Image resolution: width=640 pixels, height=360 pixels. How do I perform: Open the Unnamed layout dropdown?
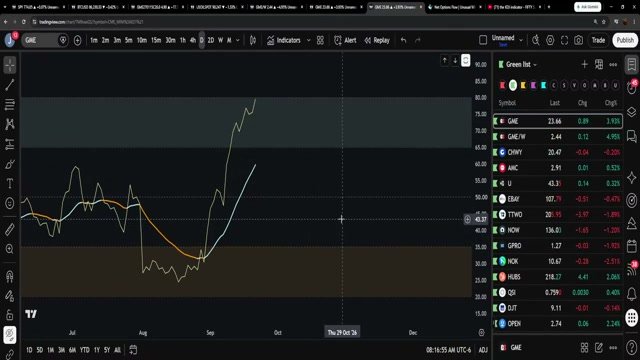(521, 40)
